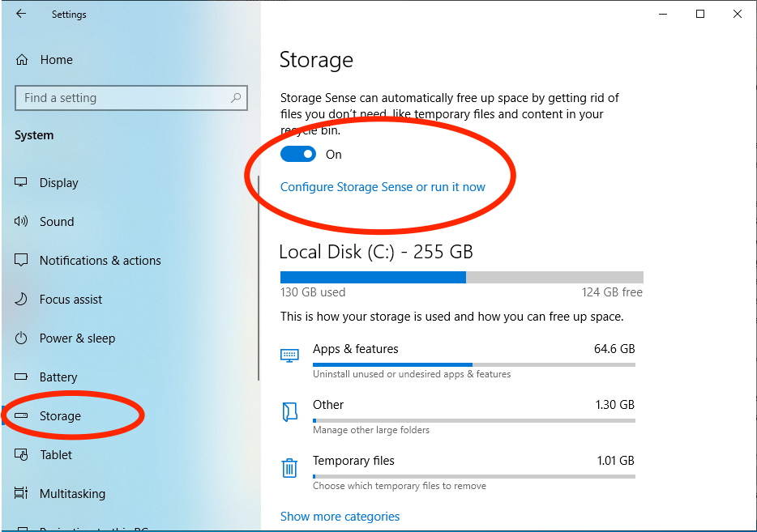Click the System section heading
The image size is (757, 532).
pyautogui.click(x=34, y=135)
